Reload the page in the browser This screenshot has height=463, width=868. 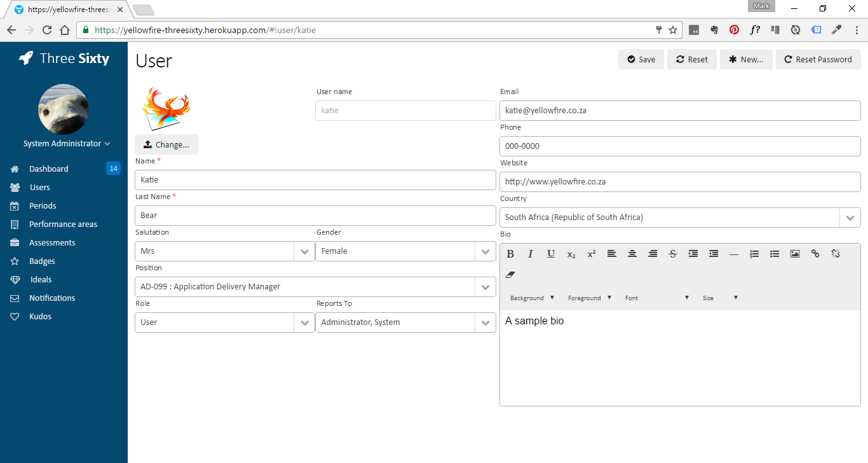pos(46,30)
